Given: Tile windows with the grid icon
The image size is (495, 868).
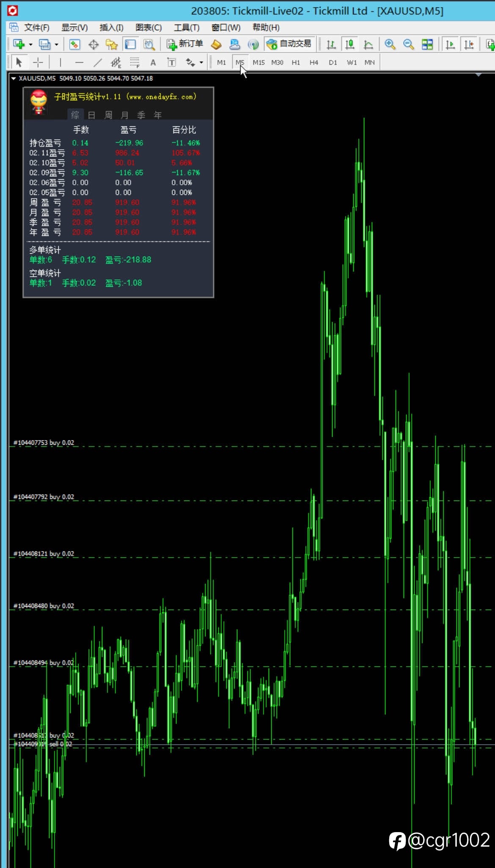Looking at the screenshot, I should (x=427, y=44).
